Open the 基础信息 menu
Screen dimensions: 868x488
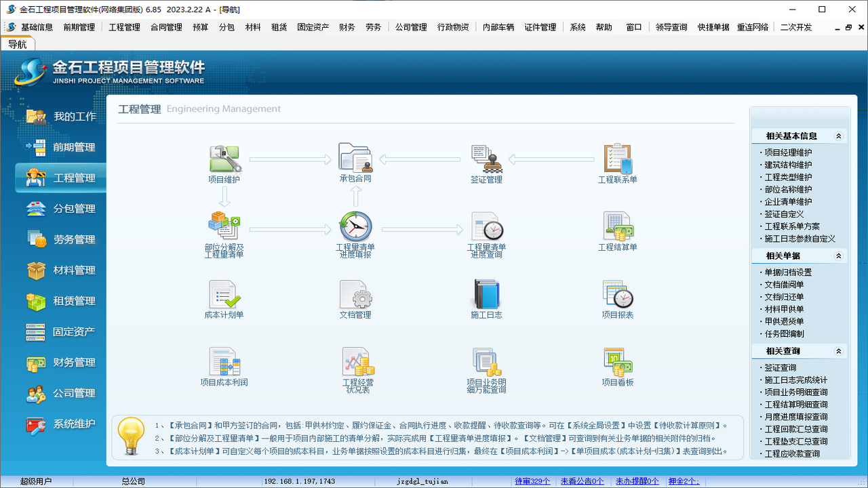pos(37,27)
